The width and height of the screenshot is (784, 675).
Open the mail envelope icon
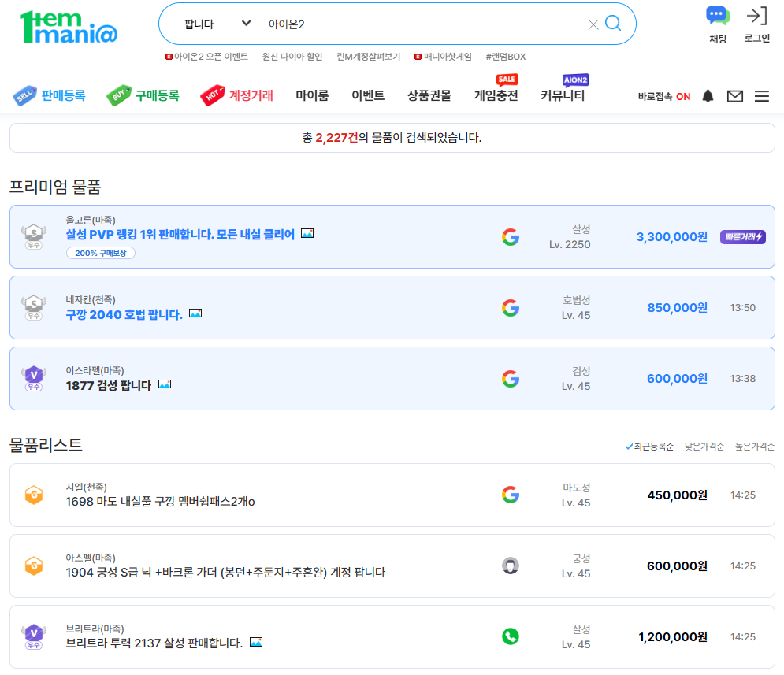pyautogui.click(x=734, y=96)
